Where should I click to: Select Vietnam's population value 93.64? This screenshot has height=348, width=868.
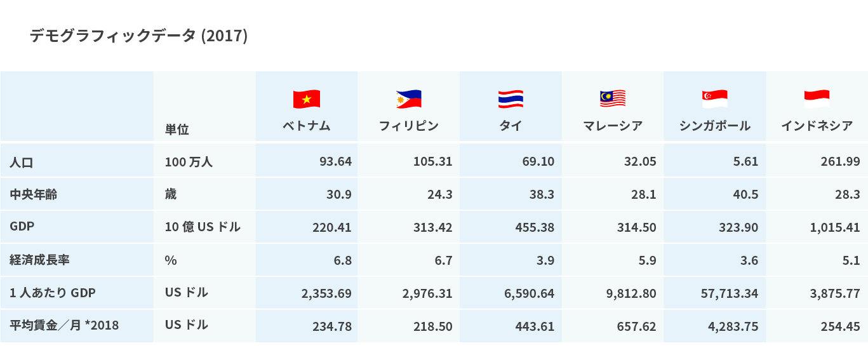[335, 162]
